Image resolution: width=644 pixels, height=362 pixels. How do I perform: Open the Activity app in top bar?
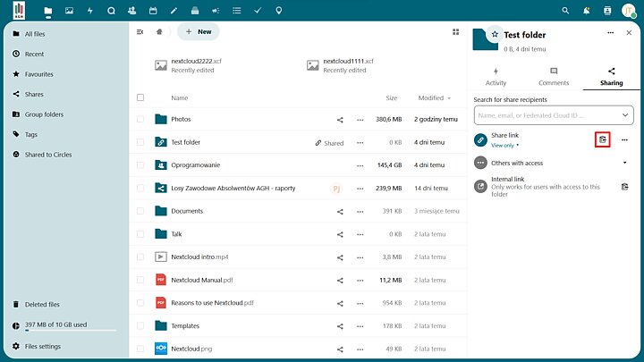pos(89,11)
